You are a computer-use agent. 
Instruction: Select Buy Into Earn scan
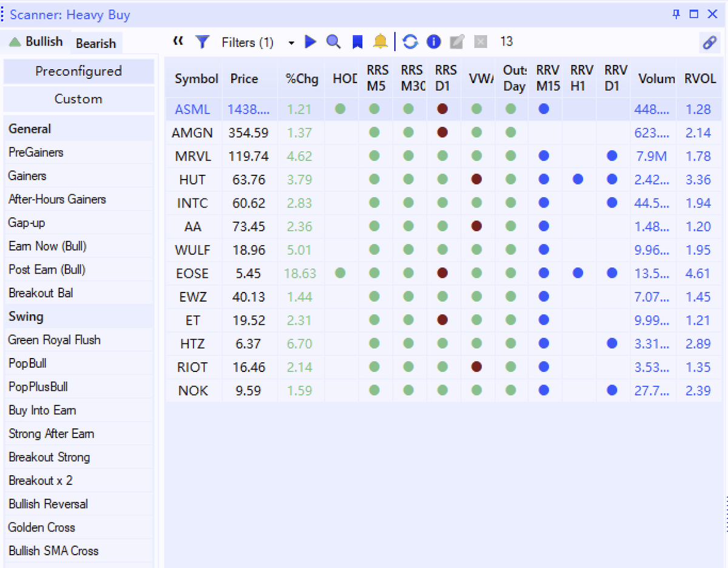pos(78,410)
